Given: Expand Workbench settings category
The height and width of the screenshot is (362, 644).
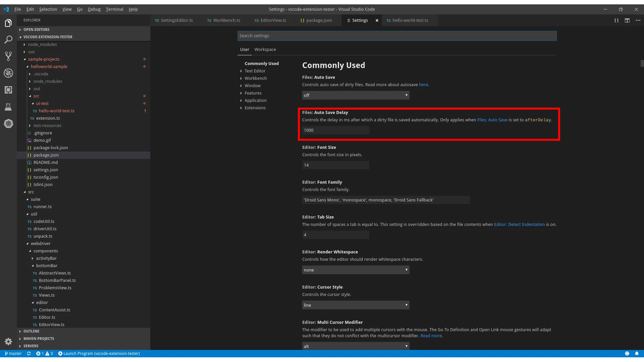Looking at the screenshot, I should coord(256,78).
